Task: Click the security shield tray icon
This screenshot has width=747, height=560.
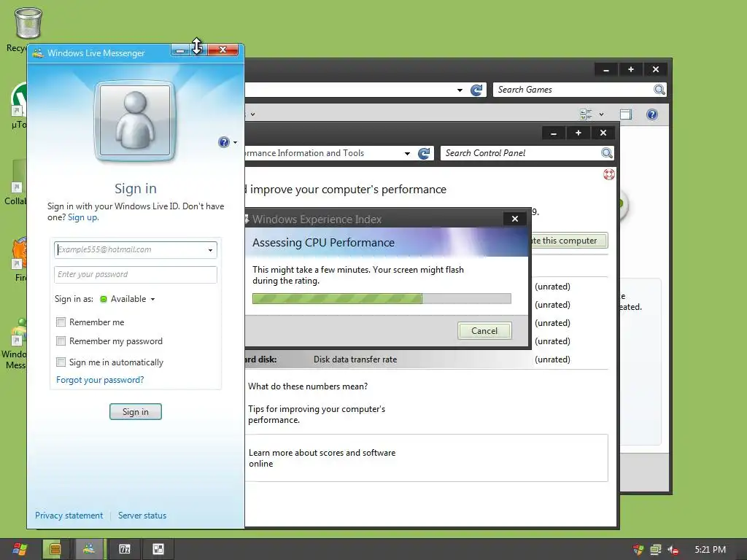Action: point(638,550)
